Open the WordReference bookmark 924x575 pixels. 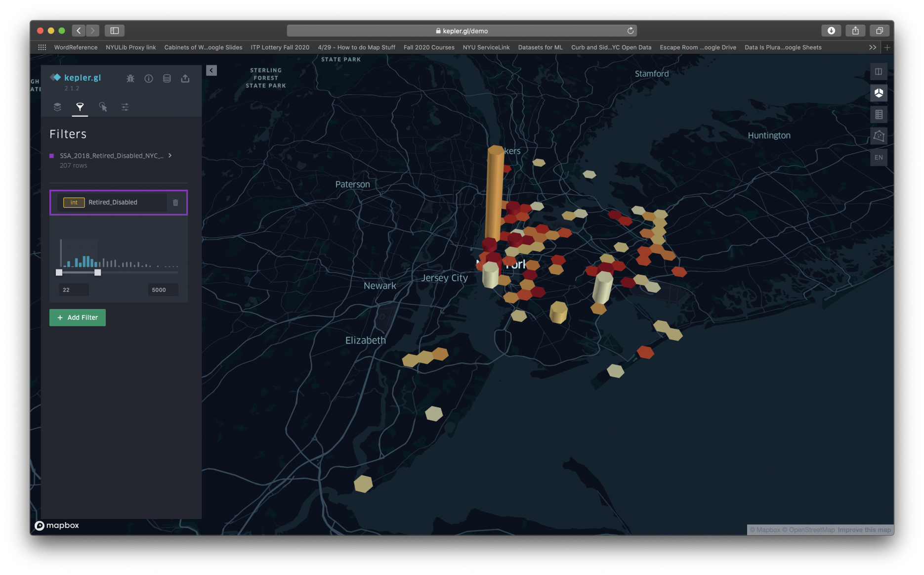(x=76, y=47)
